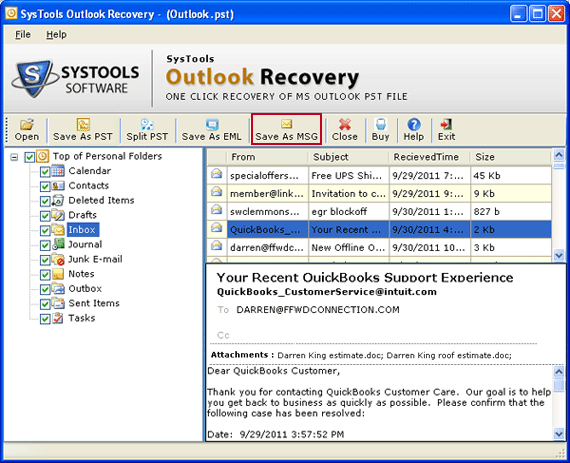Image resolution: width=570 pixels, height=463 pixels.
Task: Toggle the Notes folder checkbox
Action: pyautogui.click(x=45, y=275)
